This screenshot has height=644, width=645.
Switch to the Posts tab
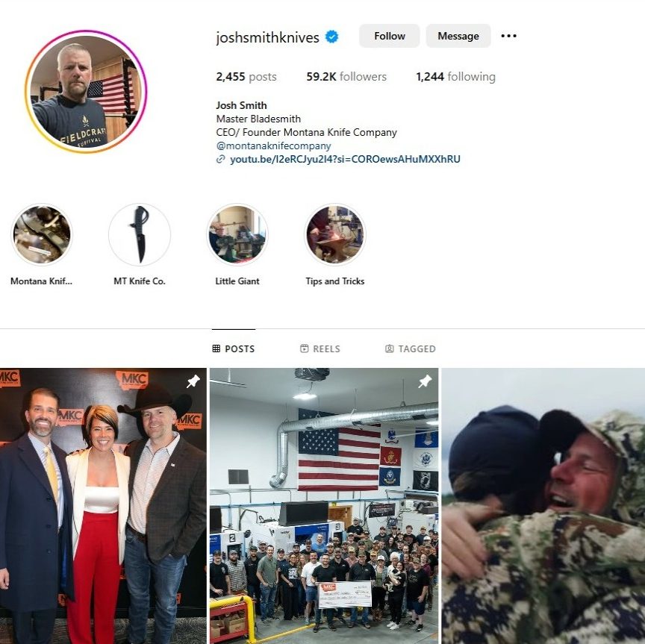click(x=234, y=348)
